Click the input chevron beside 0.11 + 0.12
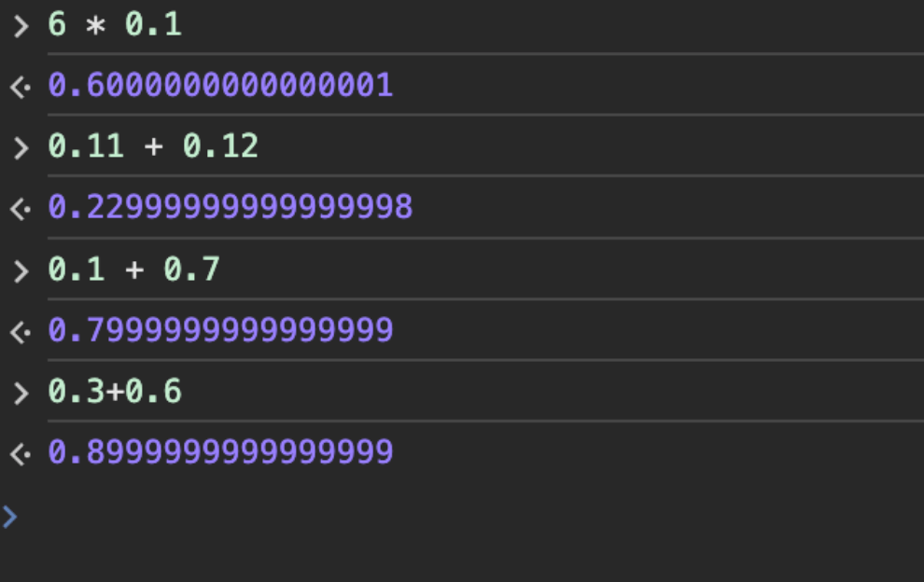 tap(21, 147)
